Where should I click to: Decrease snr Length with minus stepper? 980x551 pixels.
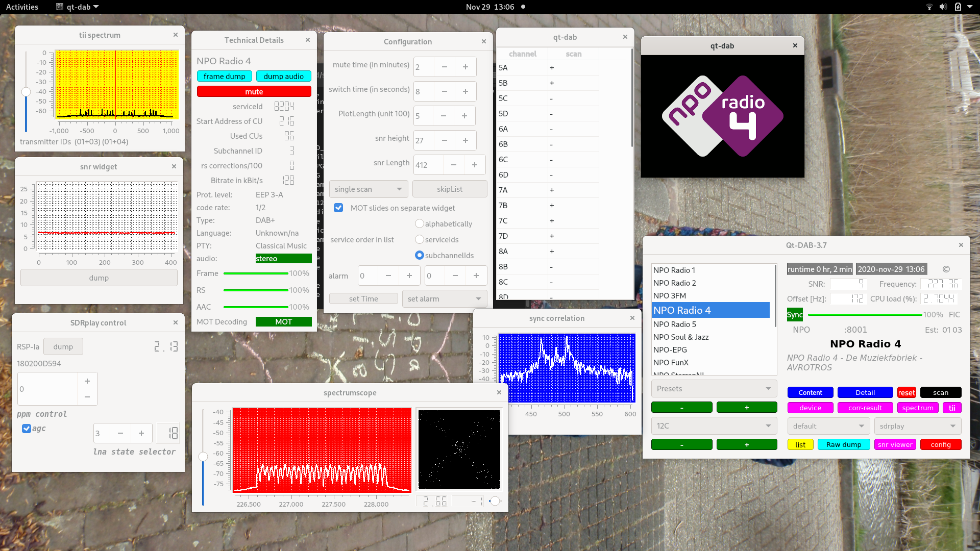[x=454, y=165]
